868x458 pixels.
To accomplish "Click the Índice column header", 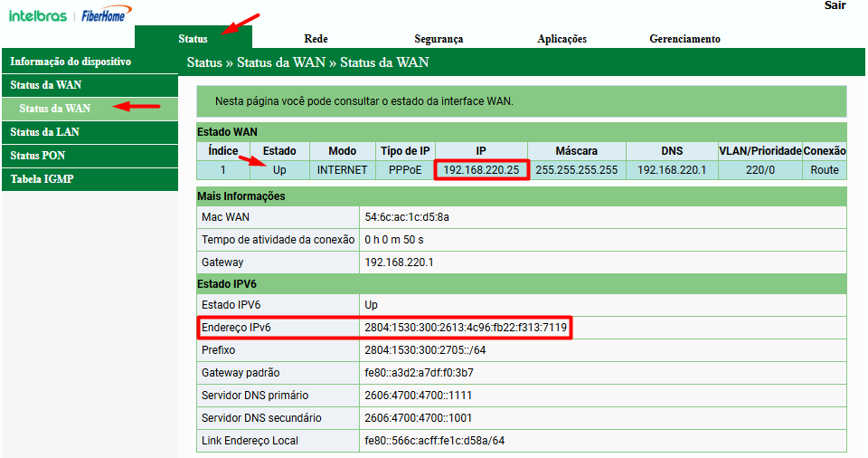I will (x=223, y=151).
